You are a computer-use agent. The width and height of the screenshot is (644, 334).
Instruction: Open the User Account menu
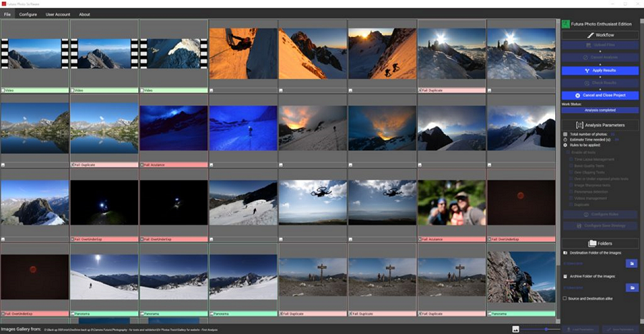[58, 14]
